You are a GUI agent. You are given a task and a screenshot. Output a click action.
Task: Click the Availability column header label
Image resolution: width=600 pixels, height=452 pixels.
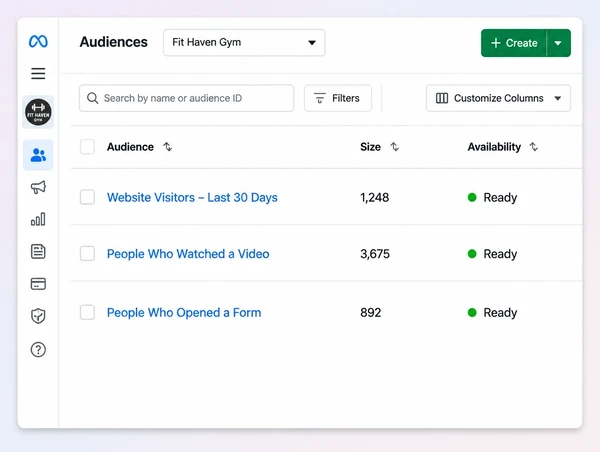[x=494, y=147]
